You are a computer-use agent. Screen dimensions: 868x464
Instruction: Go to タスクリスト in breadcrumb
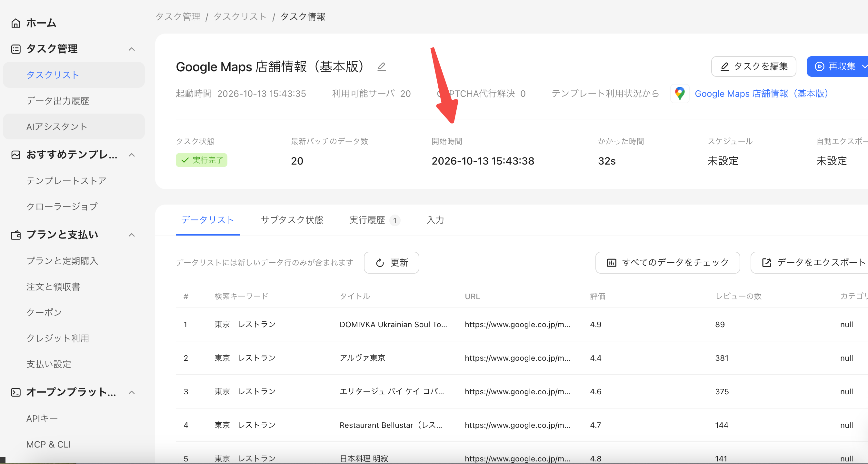point(240,16)
